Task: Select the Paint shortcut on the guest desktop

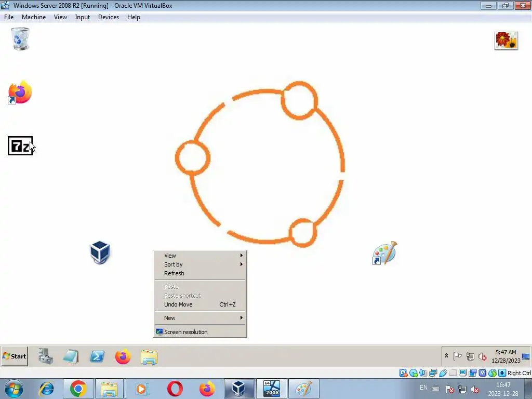Action: [385, 253]
